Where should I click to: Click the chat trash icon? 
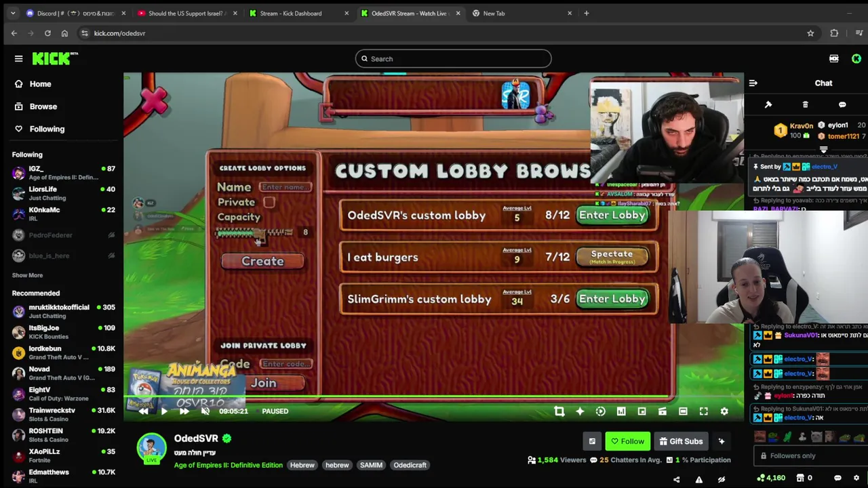coord(805,104)
